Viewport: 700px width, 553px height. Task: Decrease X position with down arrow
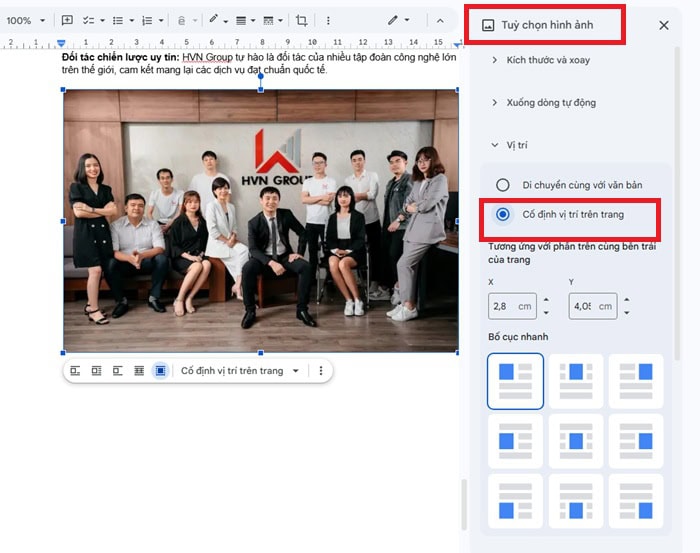(x=546, y=313)
